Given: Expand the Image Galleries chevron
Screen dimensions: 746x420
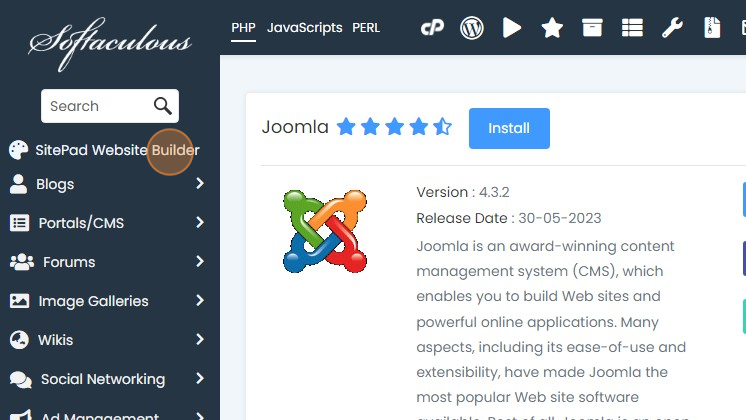Looking at the screenshot, I should tap(200, 301).
